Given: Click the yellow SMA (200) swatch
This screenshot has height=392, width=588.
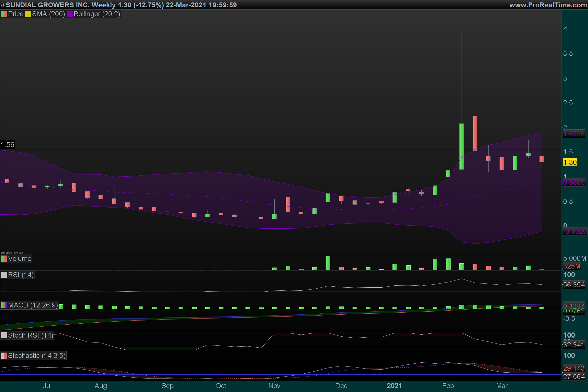Looking at the screenshot, I should 28,14.
